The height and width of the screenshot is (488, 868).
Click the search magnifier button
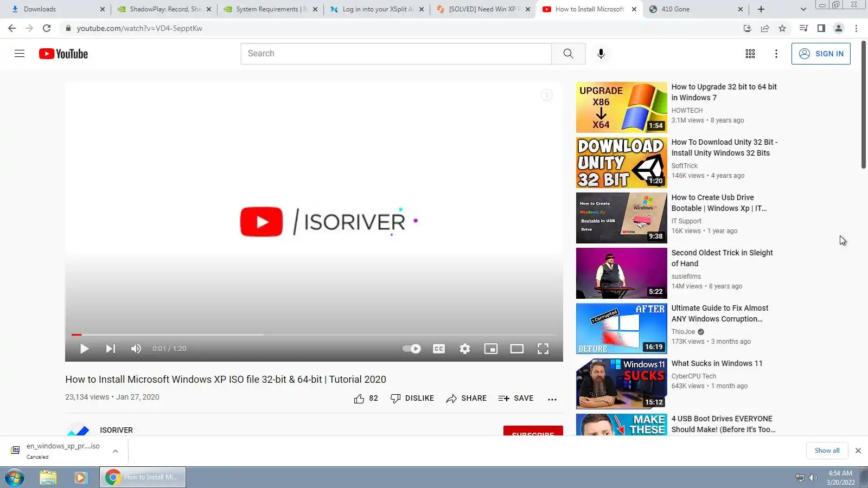[568, 54]
